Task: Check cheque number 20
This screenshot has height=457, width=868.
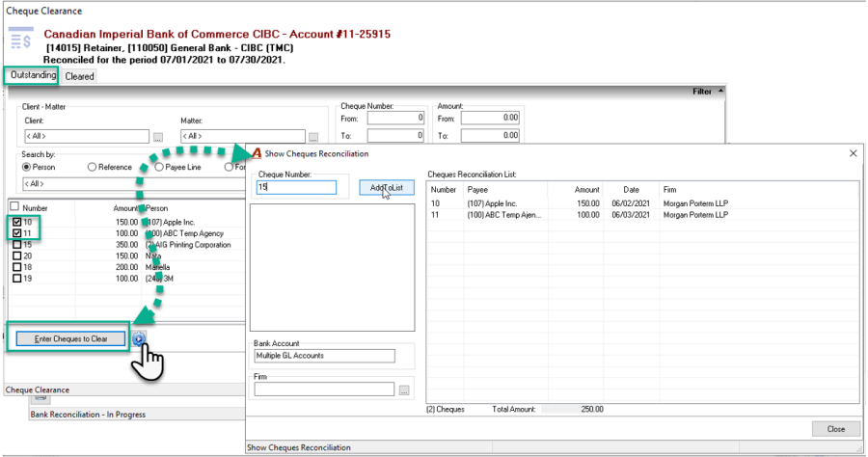Action: click(17, 255)
